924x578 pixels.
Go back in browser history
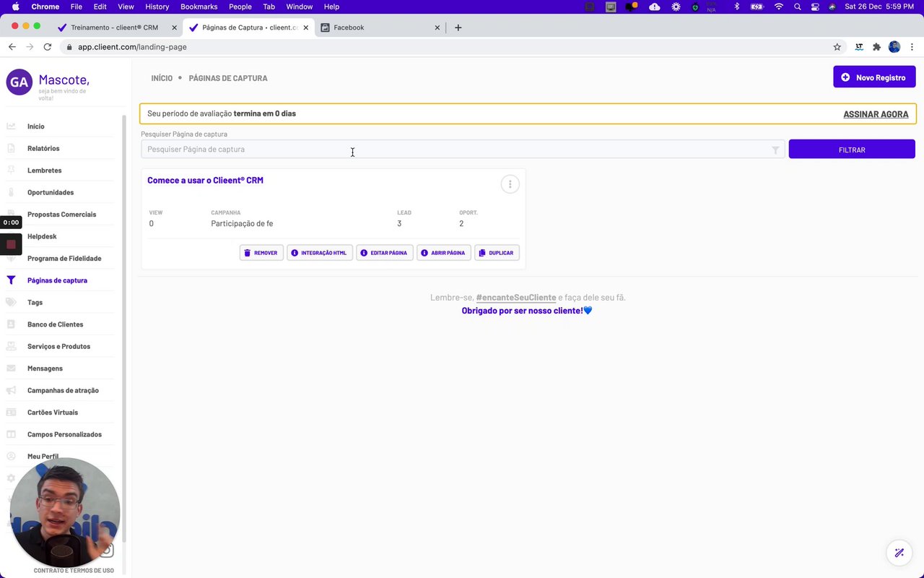[x=12, y=47]
